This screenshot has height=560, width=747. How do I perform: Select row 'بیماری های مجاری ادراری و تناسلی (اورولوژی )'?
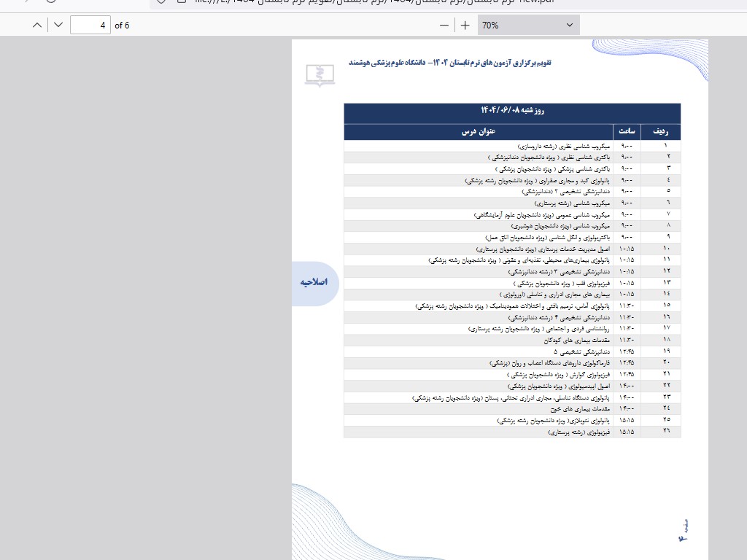(x=512, y=295)
